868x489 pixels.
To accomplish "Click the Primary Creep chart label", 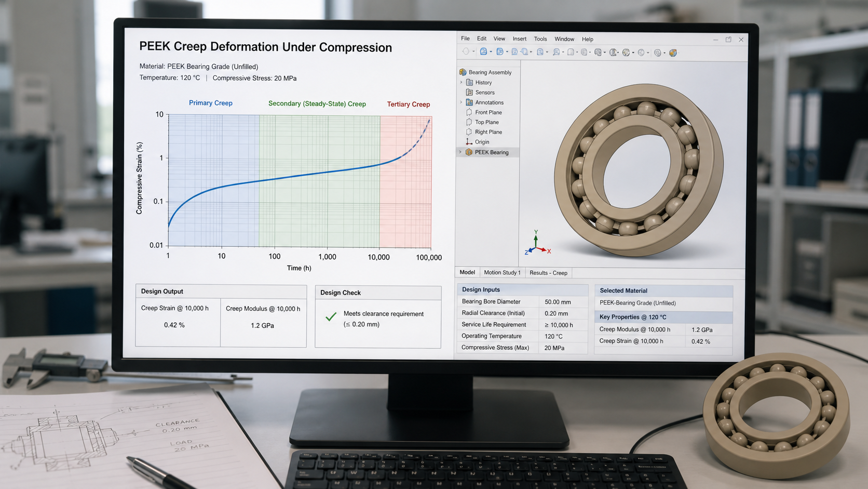I will (211, 103).
